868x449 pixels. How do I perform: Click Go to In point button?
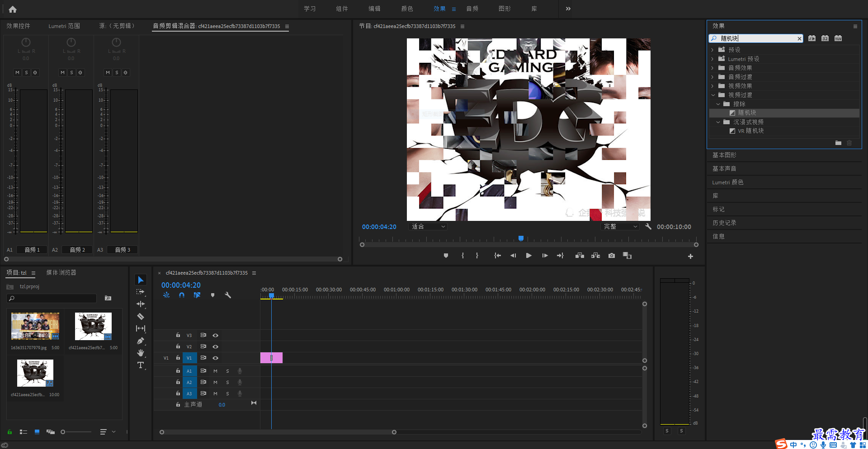497,256
